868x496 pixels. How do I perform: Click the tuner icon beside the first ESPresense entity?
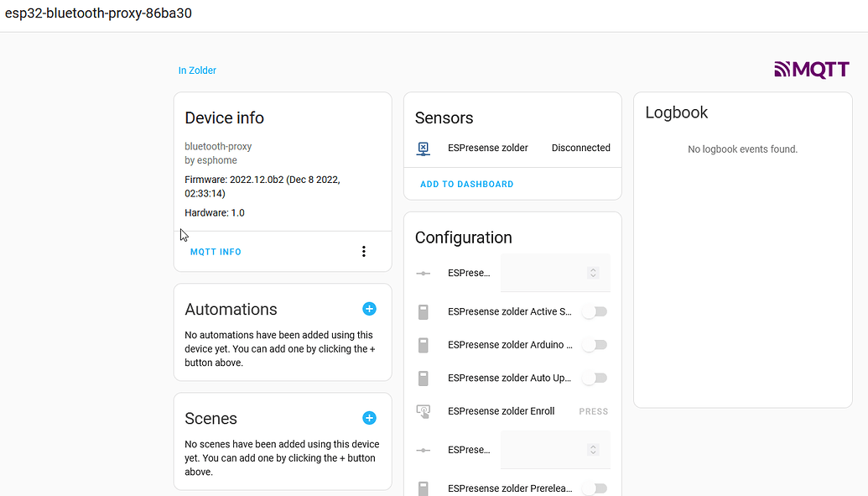coord(424,273)
